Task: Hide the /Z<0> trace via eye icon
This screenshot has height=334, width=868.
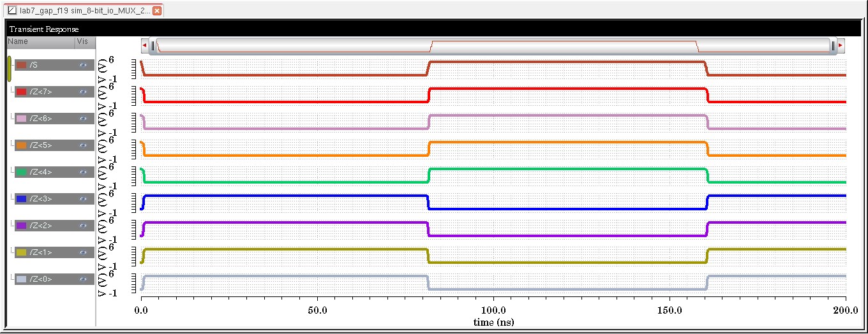Action: (x=83, y=279)
